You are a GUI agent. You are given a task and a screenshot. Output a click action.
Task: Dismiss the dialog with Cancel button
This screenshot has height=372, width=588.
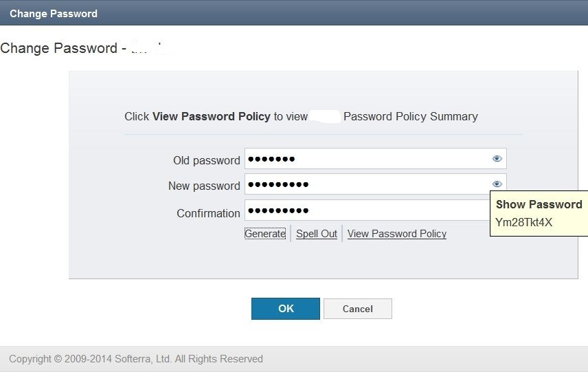pyautogui.click(x=358, y=309)
